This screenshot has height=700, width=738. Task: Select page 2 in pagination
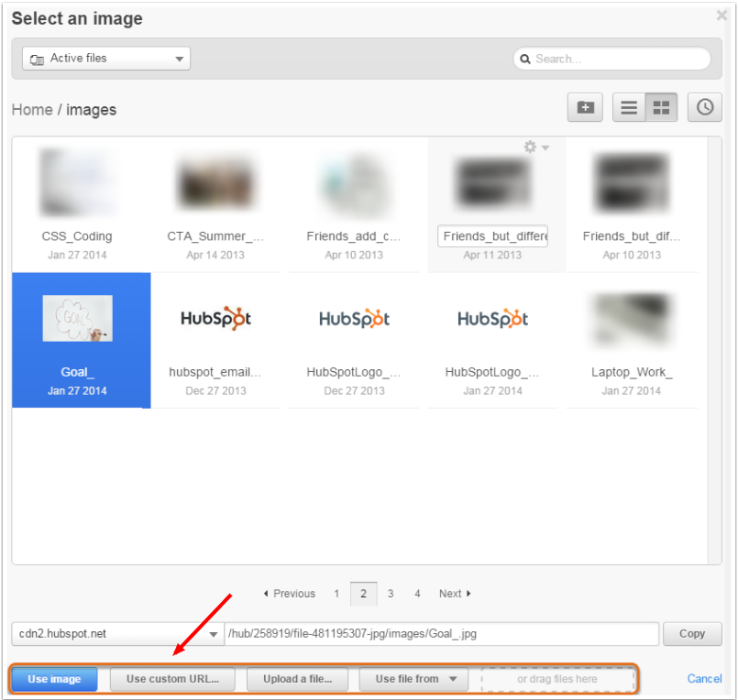pos(363,594)
